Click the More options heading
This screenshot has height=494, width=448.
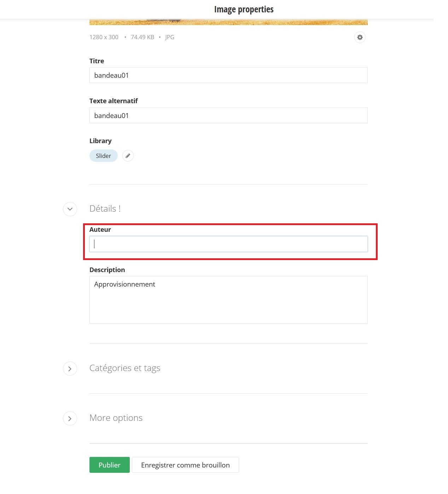(116, 418)
